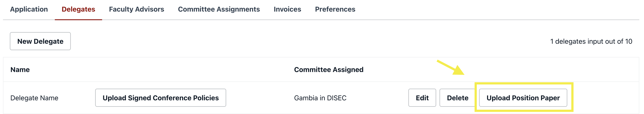Image resolution: width=644 pixels, height=114 pixels.
Task: Select the Delegate Name cell text
Action: (34, 98)
